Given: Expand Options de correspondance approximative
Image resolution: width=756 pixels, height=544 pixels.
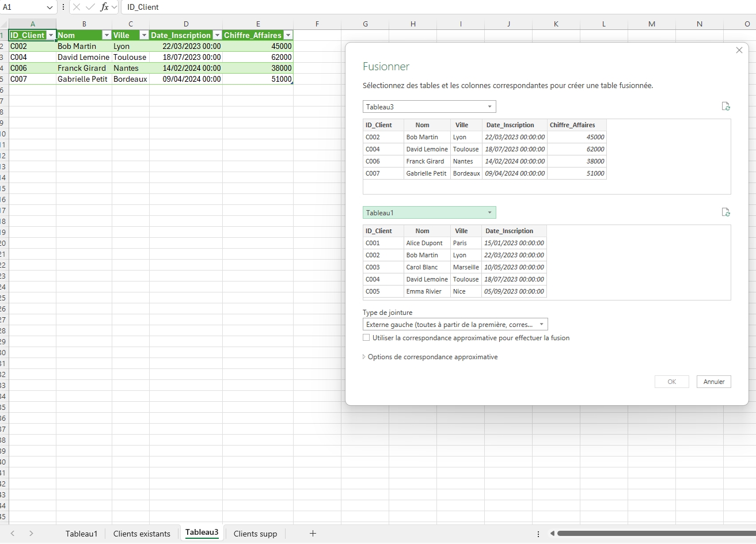Looking at the screenshot, I should pos(432,357).
